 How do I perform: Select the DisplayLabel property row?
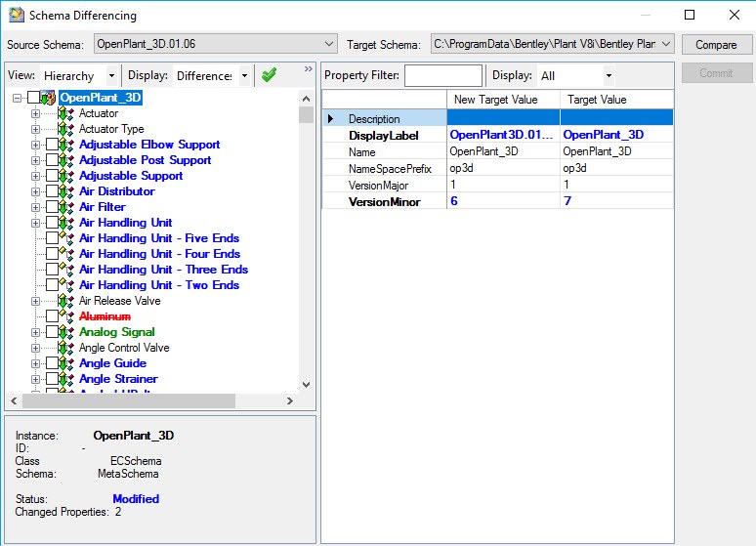tap(497, 135)
